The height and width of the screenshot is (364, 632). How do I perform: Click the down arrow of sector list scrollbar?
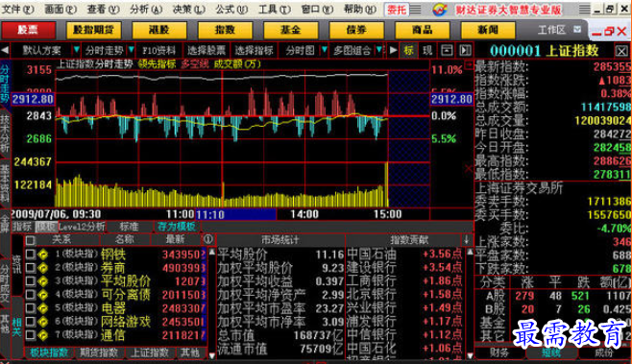211,355
